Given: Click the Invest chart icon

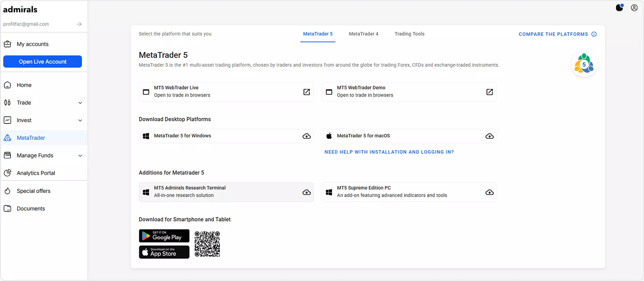Looking at the screenshot, I should pos(7,120).
